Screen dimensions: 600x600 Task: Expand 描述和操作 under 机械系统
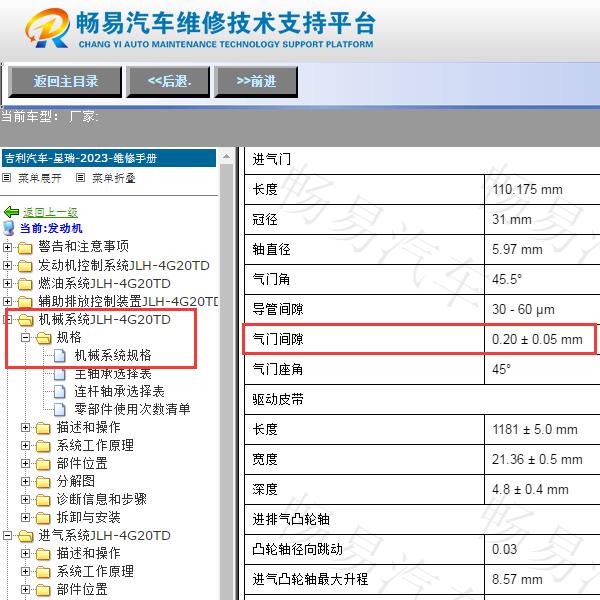click(x=25, y=427)
